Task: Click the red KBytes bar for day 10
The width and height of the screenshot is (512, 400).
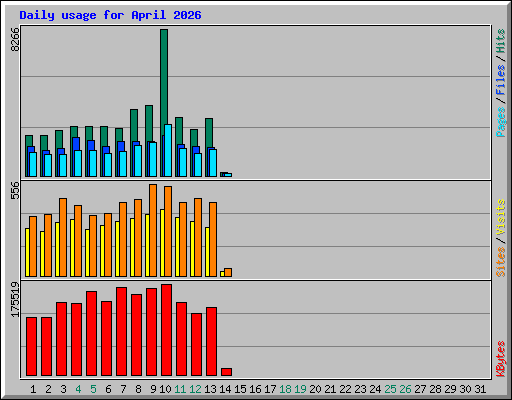Action: click(166, 330)
